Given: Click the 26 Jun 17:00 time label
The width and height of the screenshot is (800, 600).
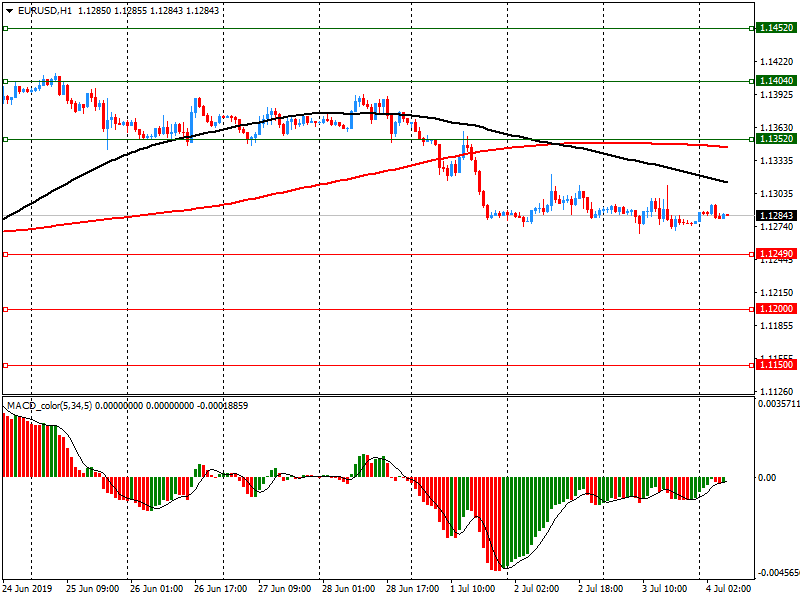Looking at the screenshot, I should pos(220,588).
